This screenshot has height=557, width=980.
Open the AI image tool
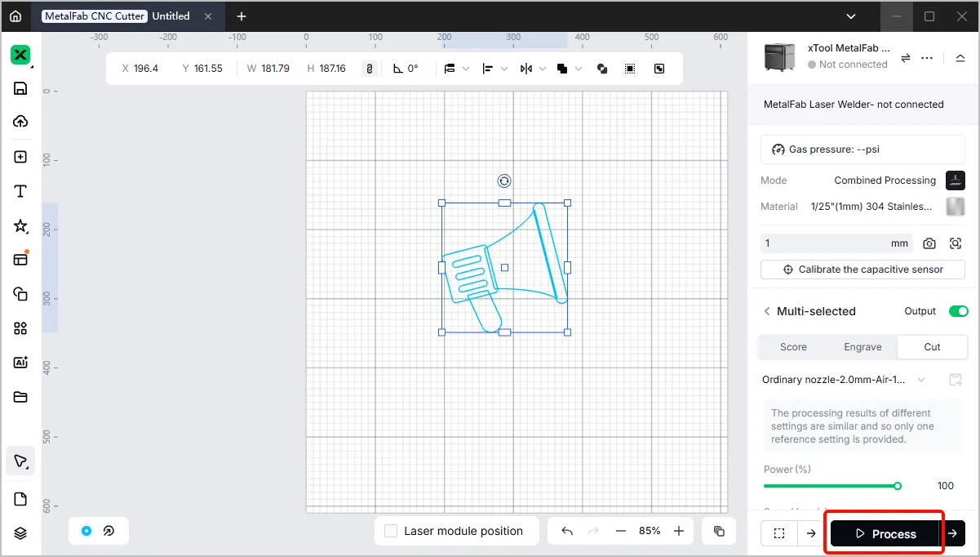[20, 363]
